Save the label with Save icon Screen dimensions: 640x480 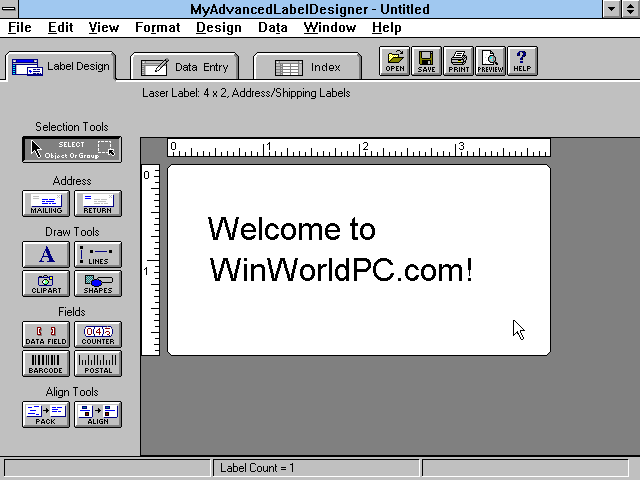[x=426, y=61]
